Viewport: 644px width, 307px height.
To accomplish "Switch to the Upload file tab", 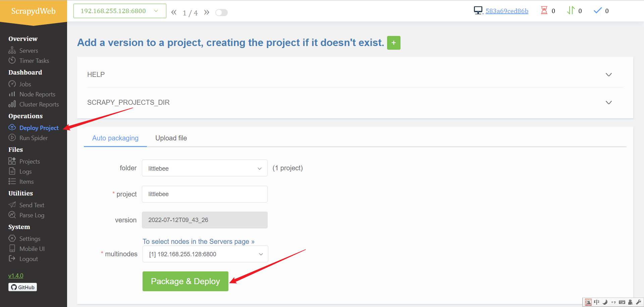I will pos(171,138).
